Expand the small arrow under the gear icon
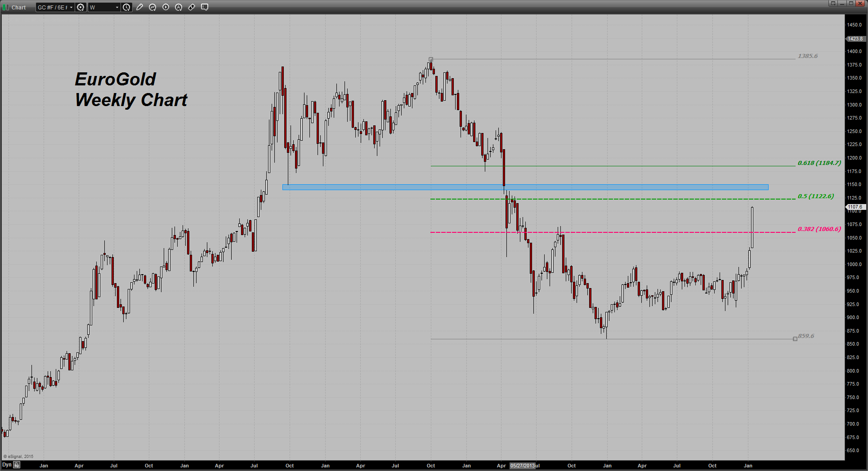The width and height of the screenshot is (868, 471). 82,11
